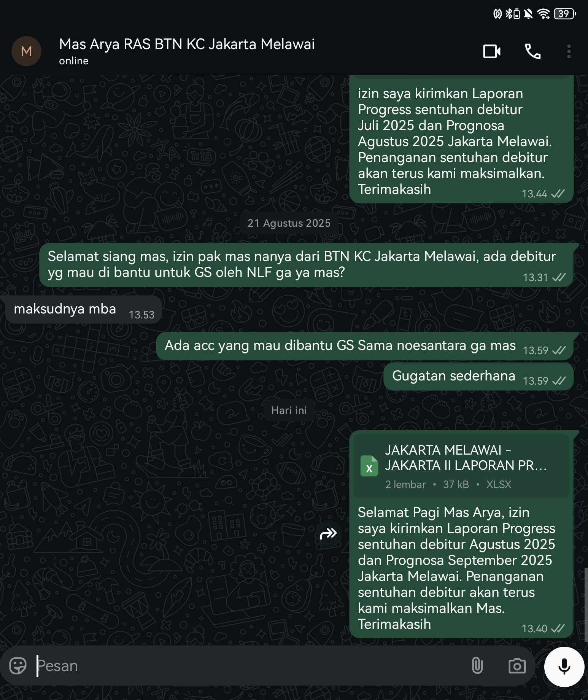The width and height of the screenshot is (588, 700).
Task: Open the JAKARTA MELAWAI - JAKARTA II LAPORAN document
Action: (x=461, y=466)
